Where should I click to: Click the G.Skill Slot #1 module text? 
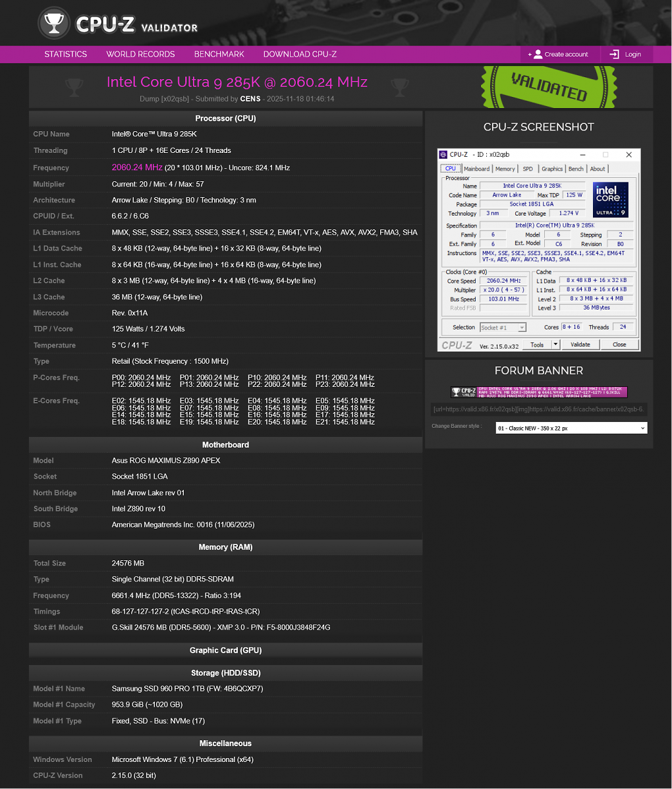[x=221, y=628]
